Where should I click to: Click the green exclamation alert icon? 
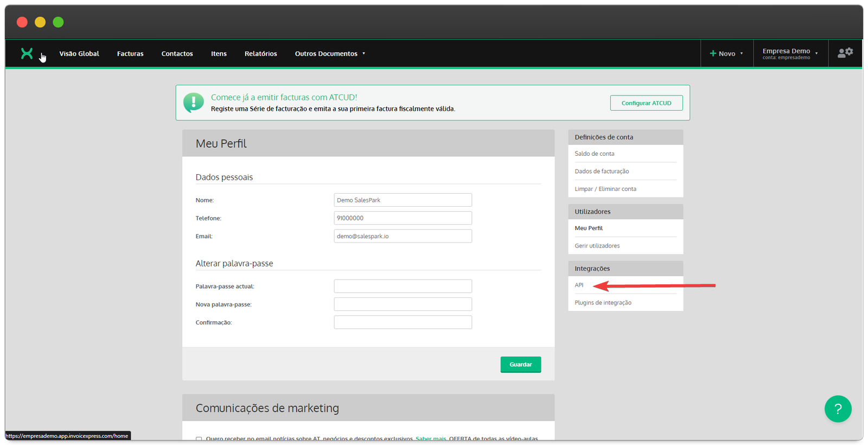194,102
